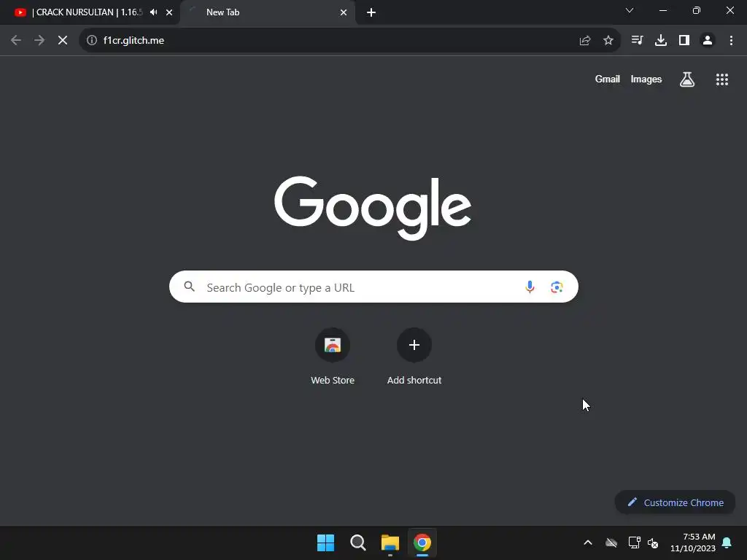Open muted volume tray icon
Image resolution: width=747 pixels, height=560 pixels.
[653, 542]
